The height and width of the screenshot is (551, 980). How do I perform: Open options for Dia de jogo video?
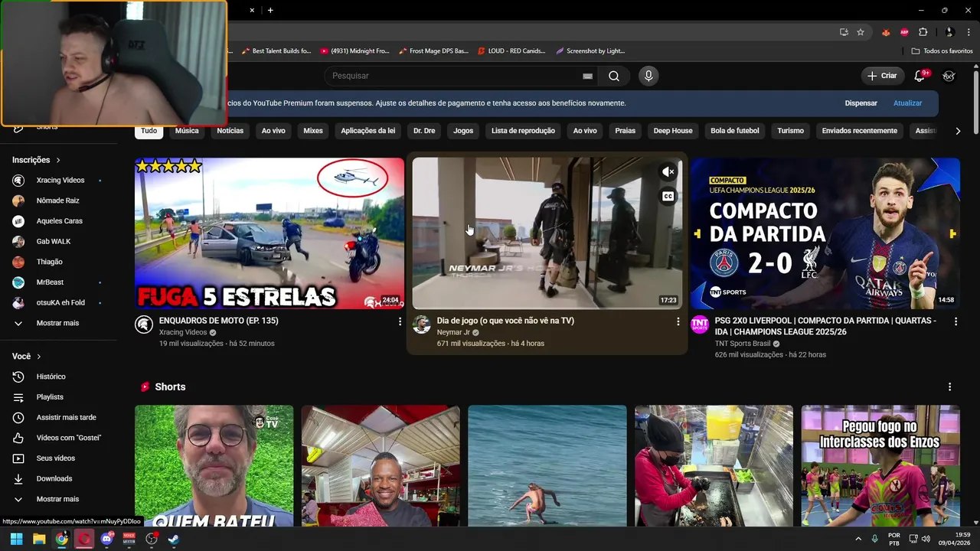678,321
